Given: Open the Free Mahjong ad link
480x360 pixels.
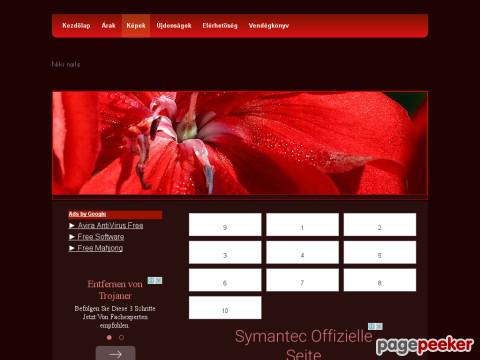Looking at the screenshot, I should (x=96, y=248).
